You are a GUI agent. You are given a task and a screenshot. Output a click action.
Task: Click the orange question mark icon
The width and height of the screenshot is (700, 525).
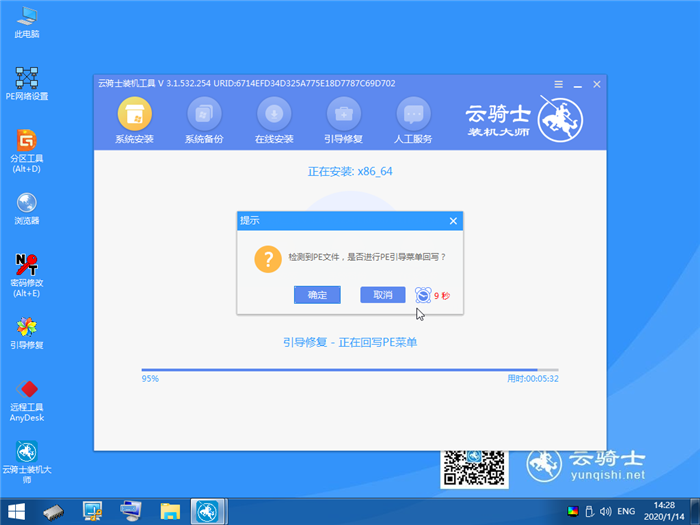pyautogui.click(x=268, y=259)
